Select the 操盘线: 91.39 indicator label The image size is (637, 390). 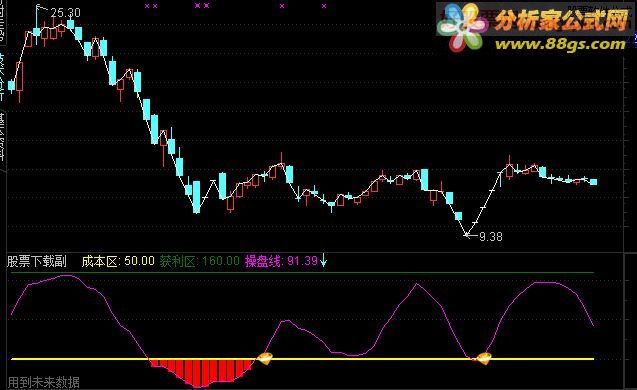point(281,261)
